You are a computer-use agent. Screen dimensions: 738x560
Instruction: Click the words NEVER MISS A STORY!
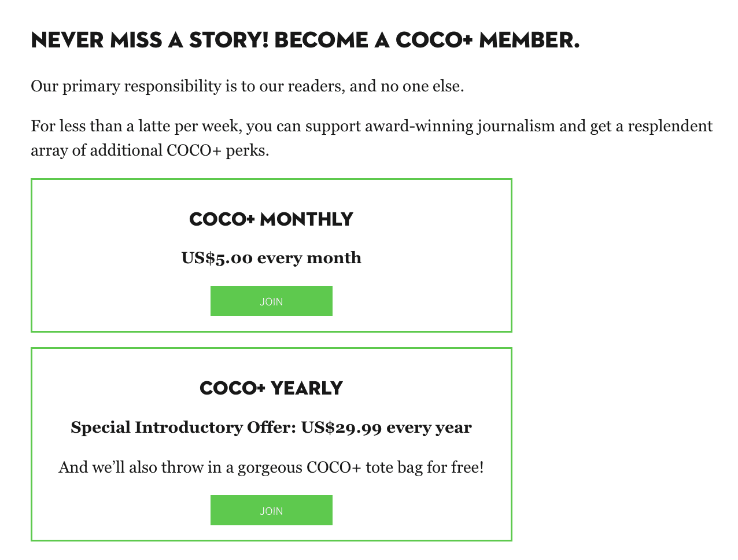coord(150,40)
